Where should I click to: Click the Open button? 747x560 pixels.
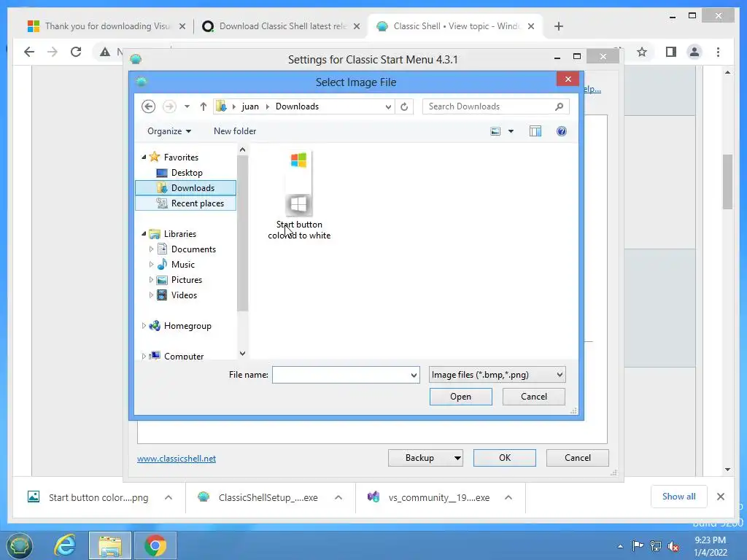(x=461, y=396)
